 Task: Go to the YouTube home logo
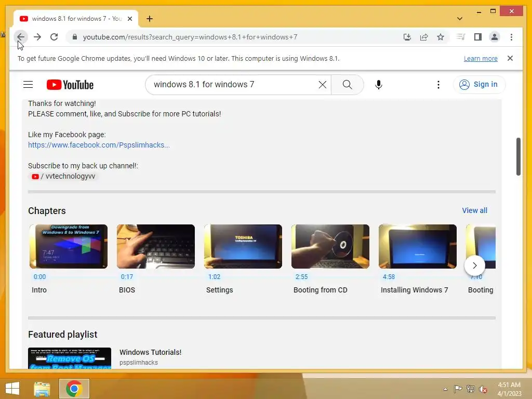click(70, 85)
